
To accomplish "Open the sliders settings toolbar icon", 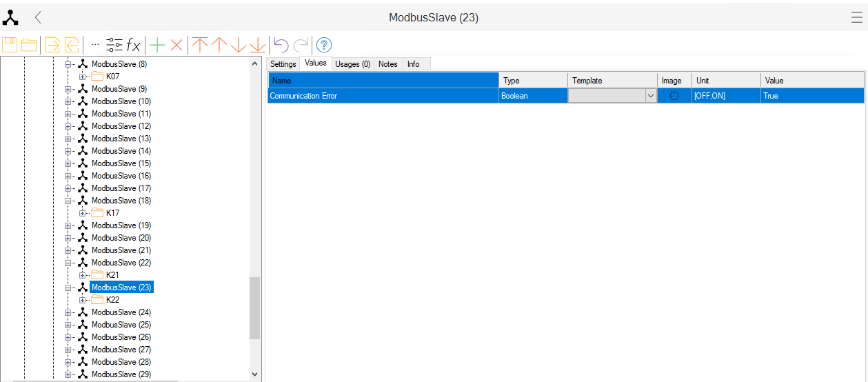I will tap(114, 46).
